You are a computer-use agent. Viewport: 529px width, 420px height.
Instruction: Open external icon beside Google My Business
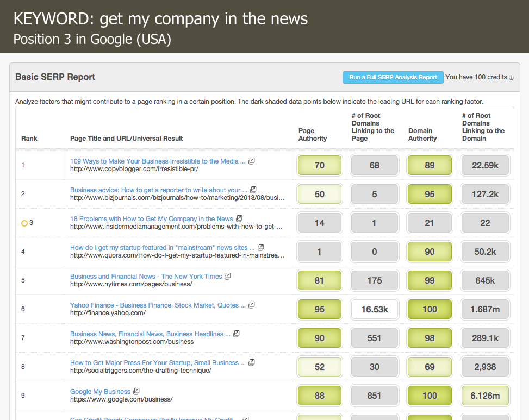[136, 391]
